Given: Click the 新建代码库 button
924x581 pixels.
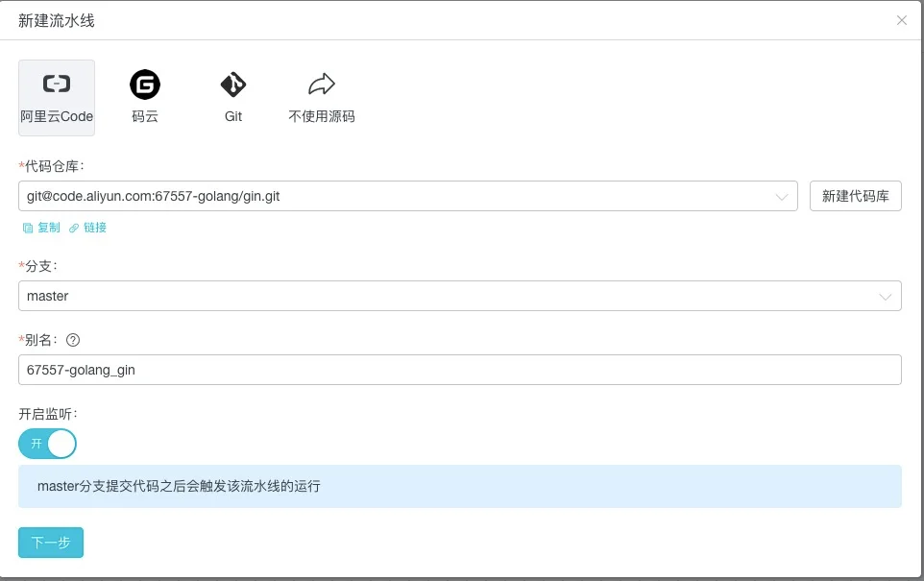Looking at the screenshot, I should 856,196.
